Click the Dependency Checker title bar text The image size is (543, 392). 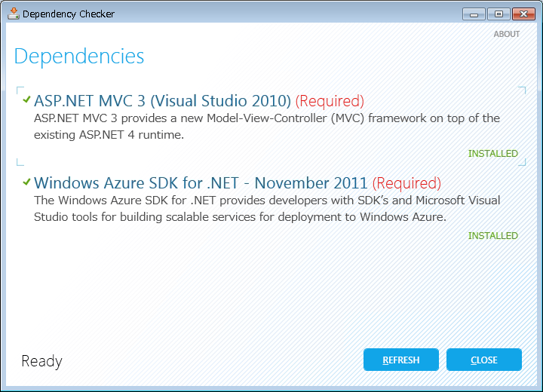point(69,14)
